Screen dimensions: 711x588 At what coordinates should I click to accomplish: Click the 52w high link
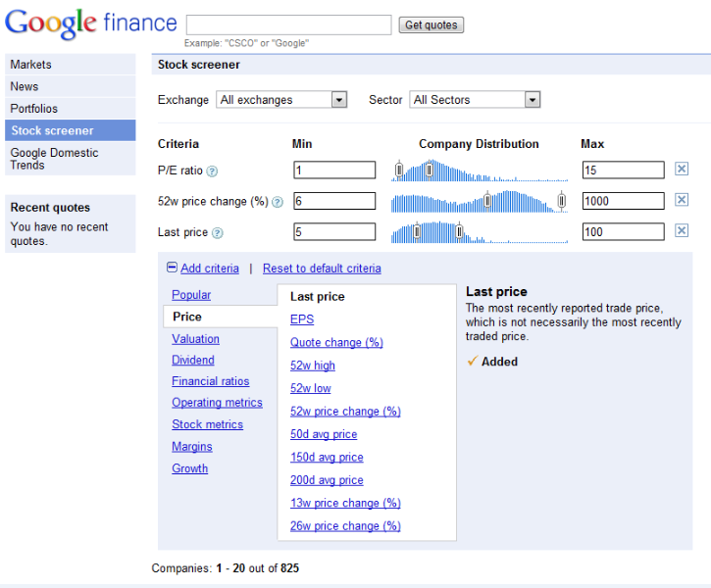313,366
